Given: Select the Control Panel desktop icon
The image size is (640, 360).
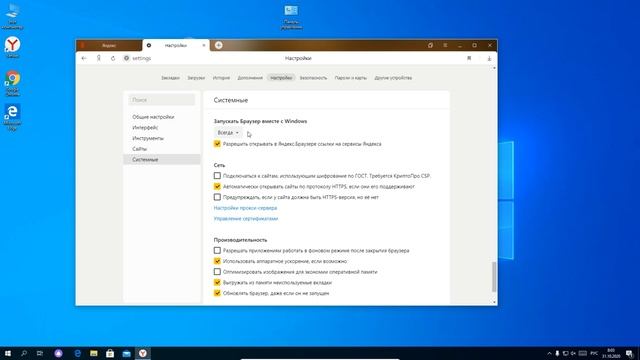Looking at the screenshot, I should 291,17.
